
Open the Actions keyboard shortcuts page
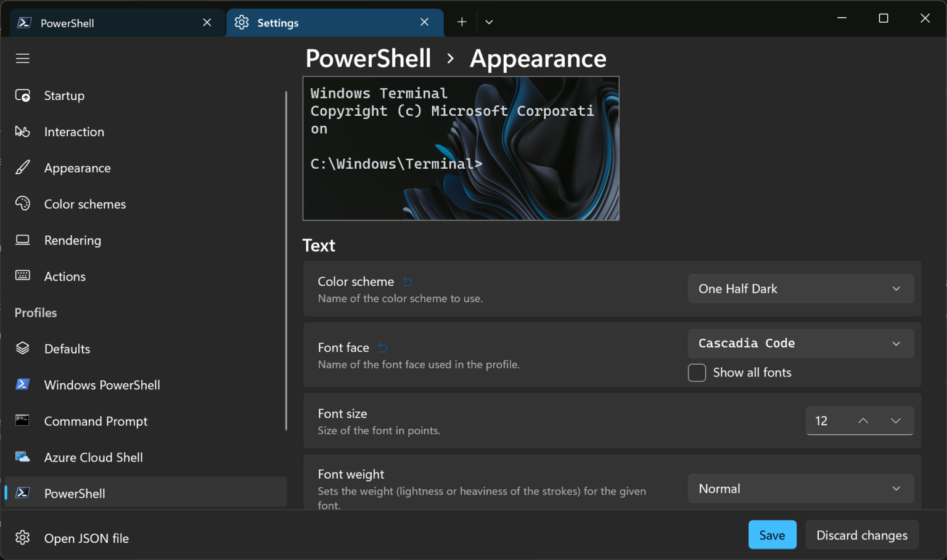tap(64, 276)
